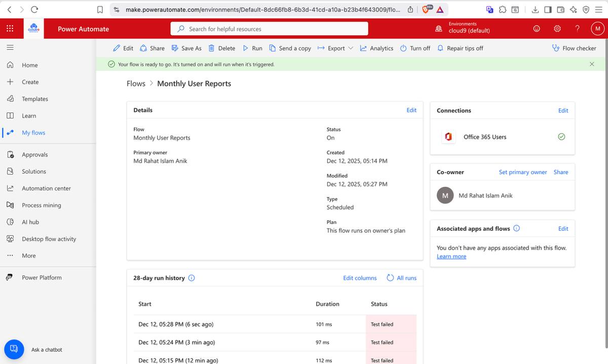Screen dimensions: 608x364
Task: Click the Delete trash toolbar button
Action: [x=222, y=48]
